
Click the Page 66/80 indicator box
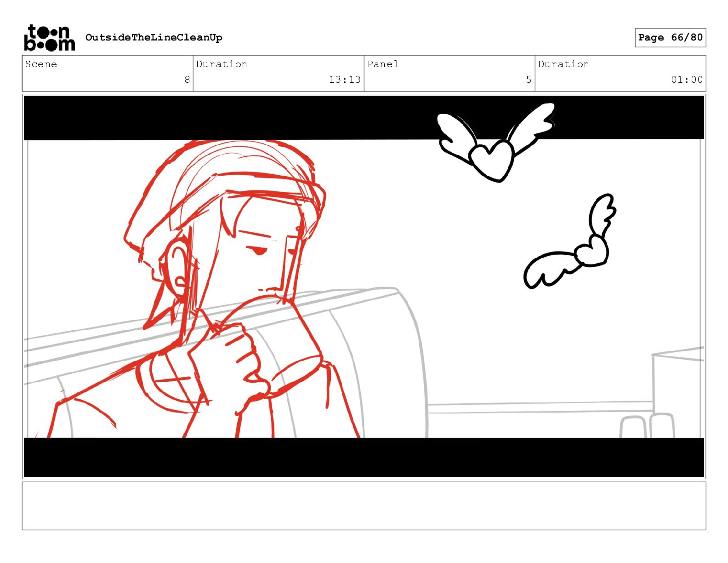click(670, 37)
